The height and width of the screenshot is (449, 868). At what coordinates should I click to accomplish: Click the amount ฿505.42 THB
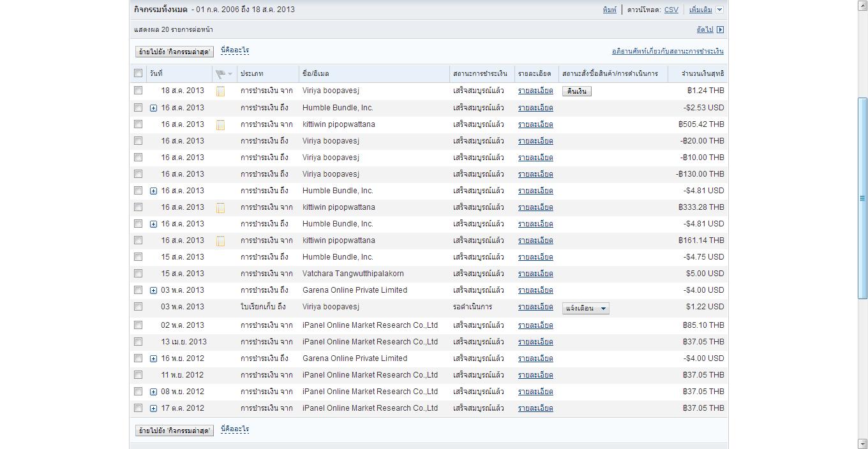[x=701, y=124]
